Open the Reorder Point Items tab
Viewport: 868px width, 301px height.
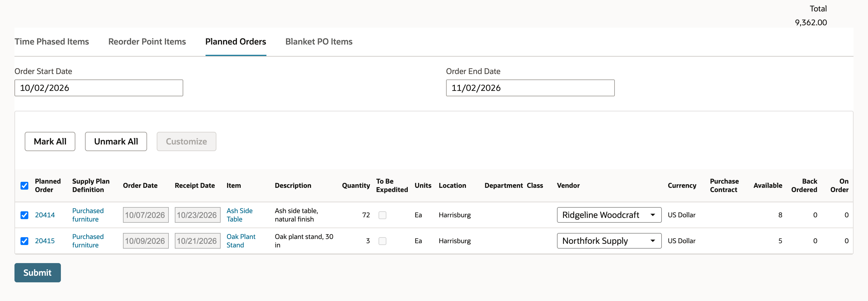tap(147, 42)
